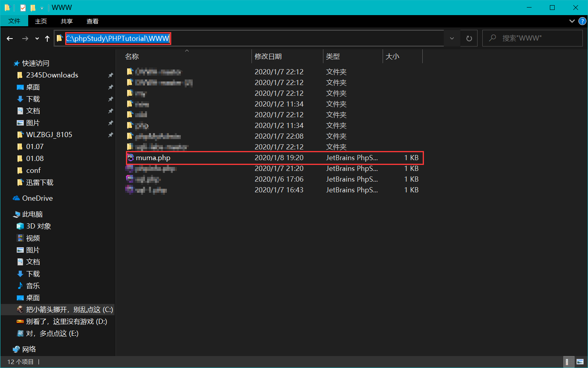Viewport: 588px width, 368px height.
Task: Select folder dated 2020/1/7 22:08
Action: 275,136
